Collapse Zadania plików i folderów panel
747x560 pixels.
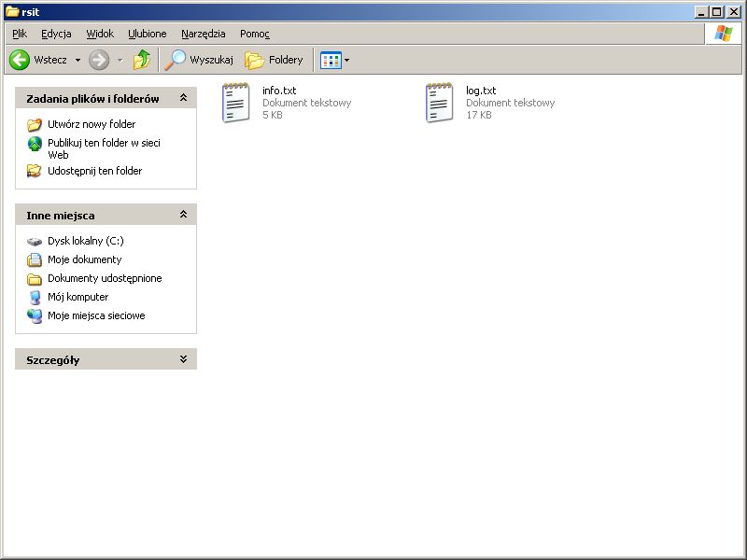(x=183, y=98)
